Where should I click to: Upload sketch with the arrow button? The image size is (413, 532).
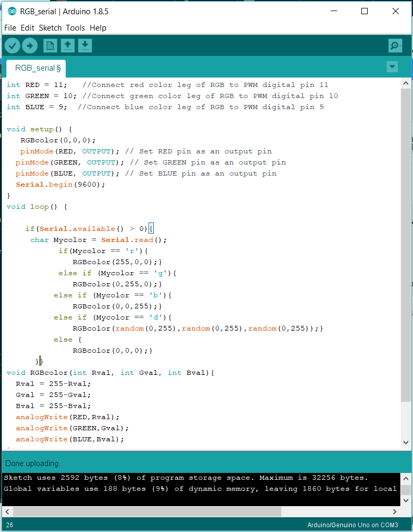pyautogui.click(x=30, y=45)
